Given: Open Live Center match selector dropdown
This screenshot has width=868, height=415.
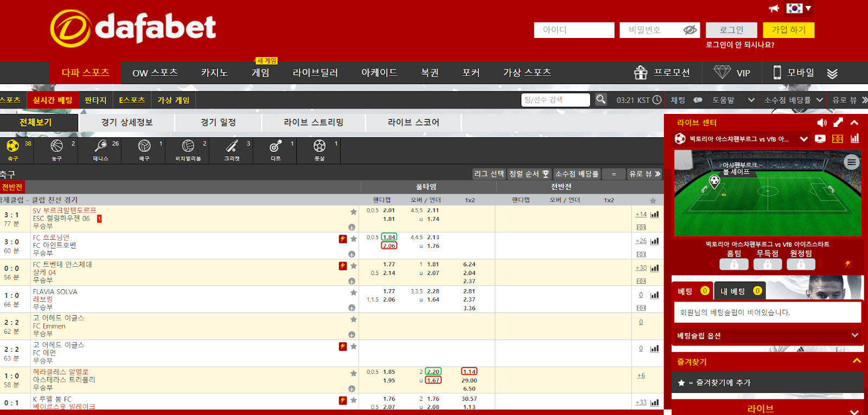Looking at the screenshot, I should pos(804,139).
